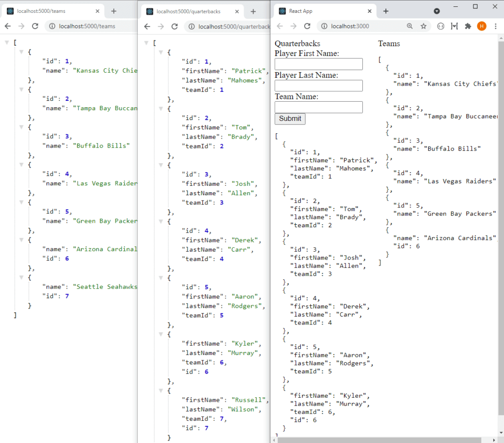Collapse the root array in the quarterbacks view
This screenshot has height=443, width=504.
click(x=146, y=43)
